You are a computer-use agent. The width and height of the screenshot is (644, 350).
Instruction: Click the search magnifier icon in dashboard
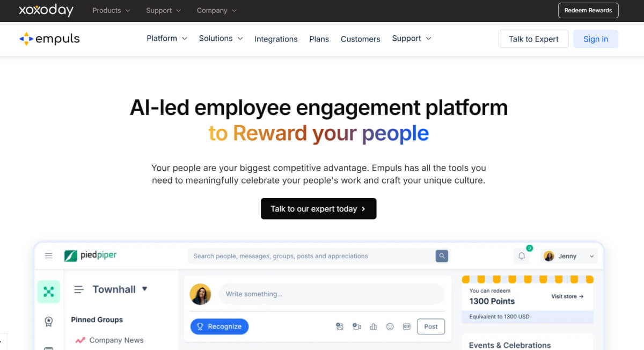442,256
